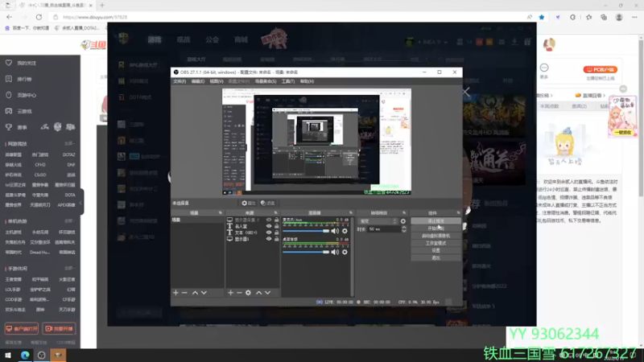This screenshot has width=644, height=362.
Task: Pop out the Scene Transitions dock icon
Action: pos(404,213)
